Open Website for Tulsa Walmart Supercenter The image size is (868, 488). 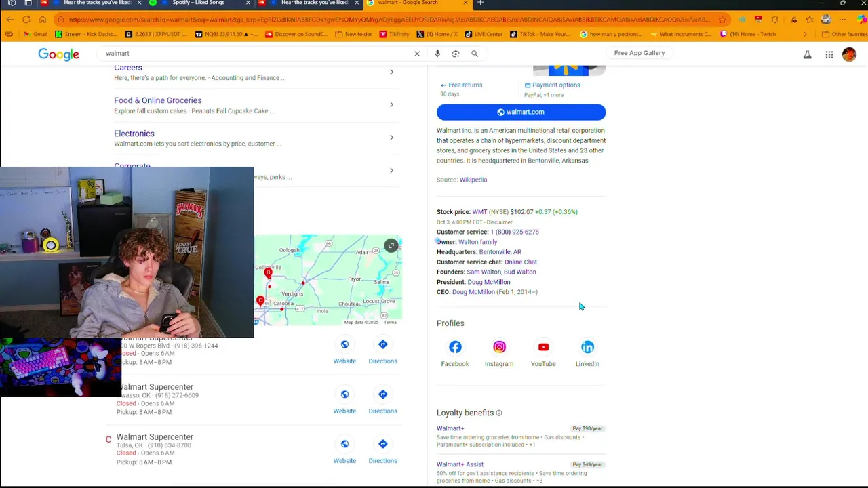pos(344,451)
